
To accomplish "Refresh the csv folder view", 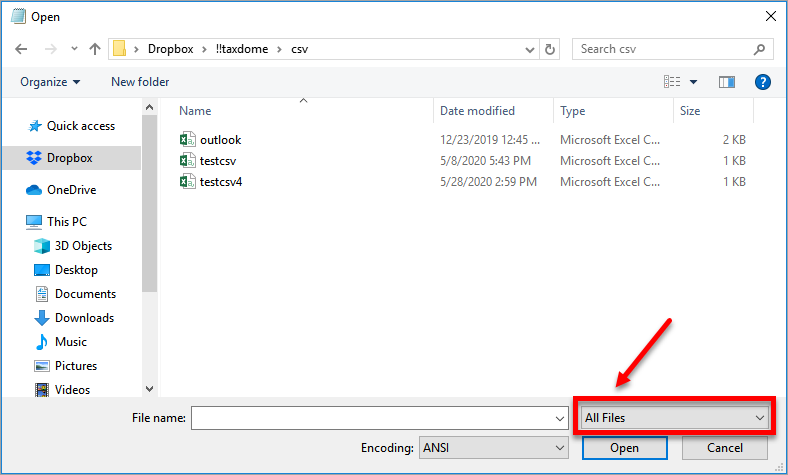I will (550, 49).
